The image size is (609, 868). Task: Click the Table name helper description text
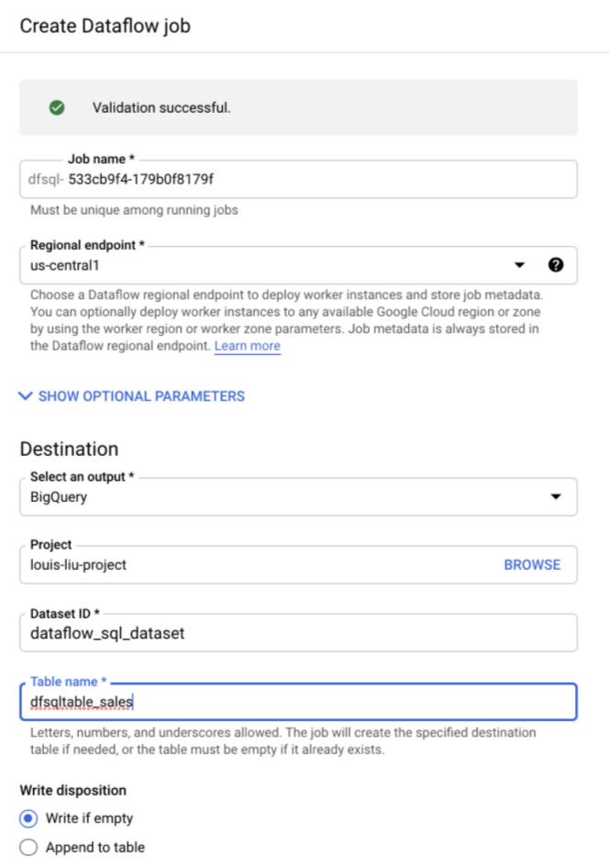pyautogui.click(x=282, y=741)
